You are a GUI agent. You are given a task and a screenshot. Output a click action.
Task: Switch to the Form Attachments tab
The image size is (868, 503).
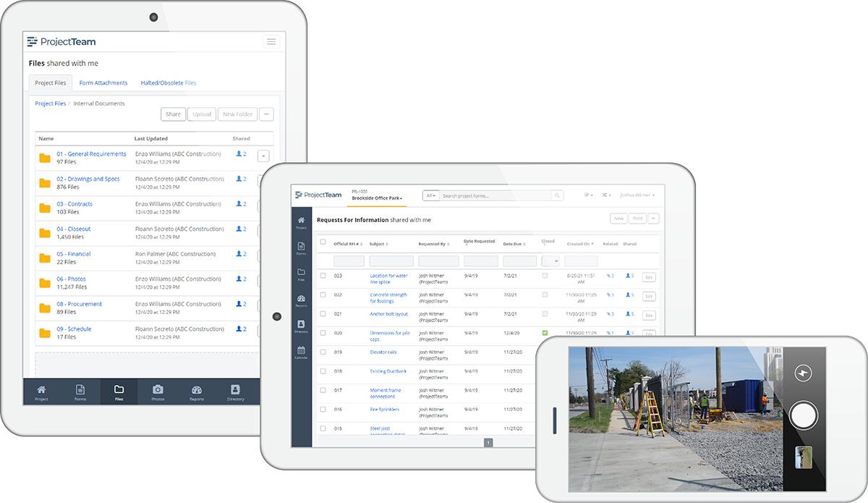click(x=103, y=83)
